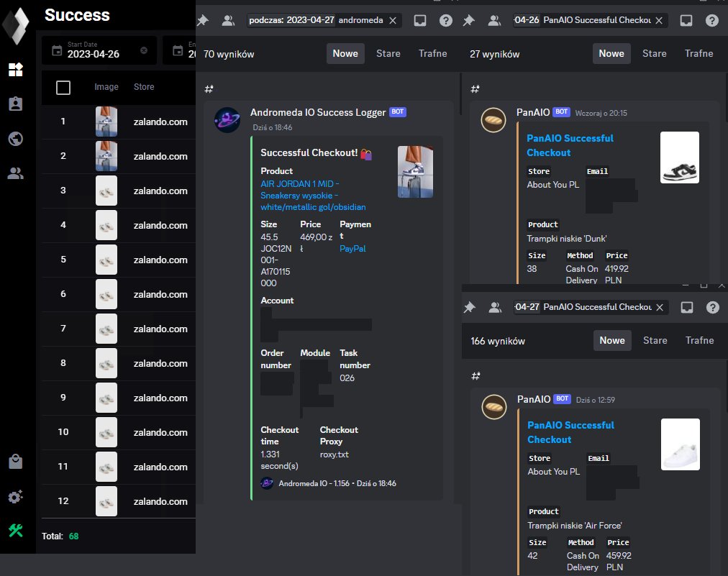The width and height of the screenshot is (728, 576).
Task: Click the help question mark icon in Discord
Action: coord(446,20)
